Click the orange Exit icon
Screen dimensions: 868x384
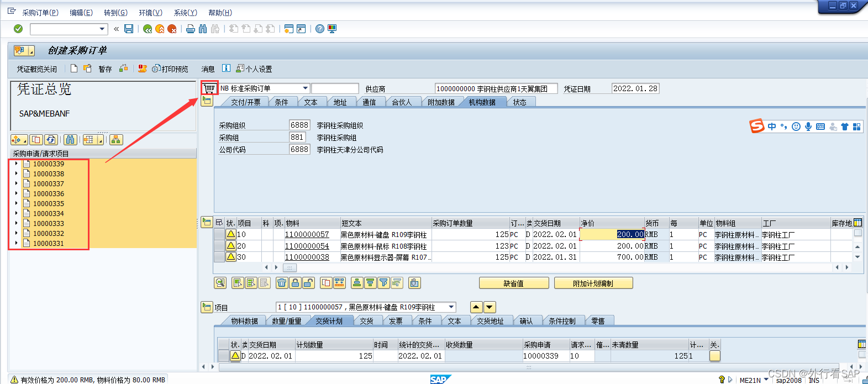160,29
